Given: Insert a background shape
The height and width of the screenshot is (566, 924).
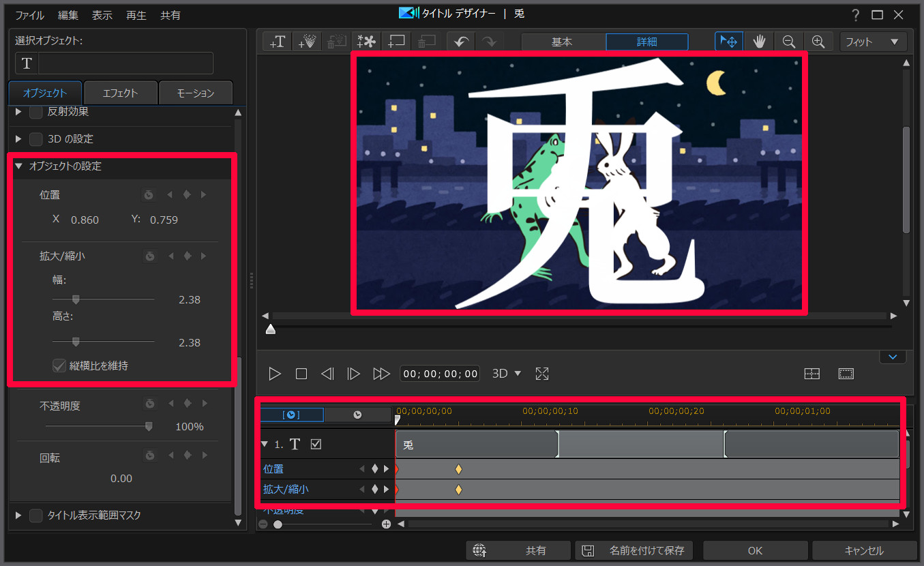Looking at the screenshot, I should point(397,42).
